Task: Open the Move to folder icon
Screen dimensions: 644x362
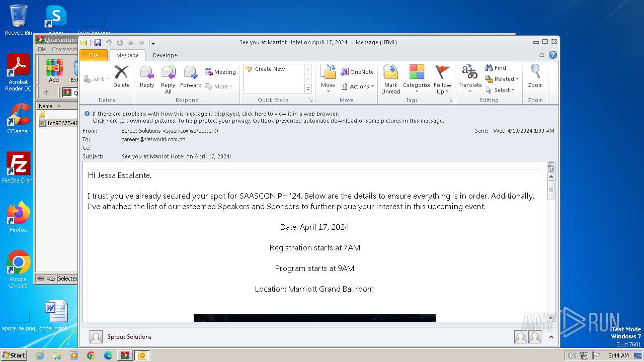Action: coord(328,72)
